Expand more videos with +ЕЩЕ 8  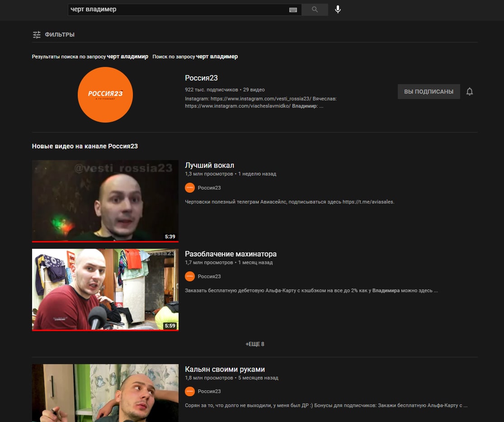(x=255, y=344)
